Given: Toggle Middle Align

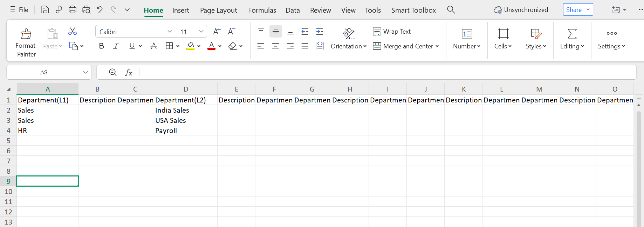Looking at the screenshot, I should [x=276, y=32].
